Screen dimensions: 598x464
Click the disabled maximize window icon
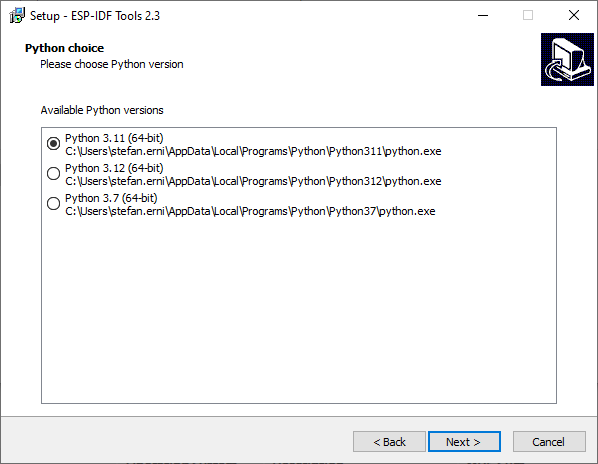528,16
